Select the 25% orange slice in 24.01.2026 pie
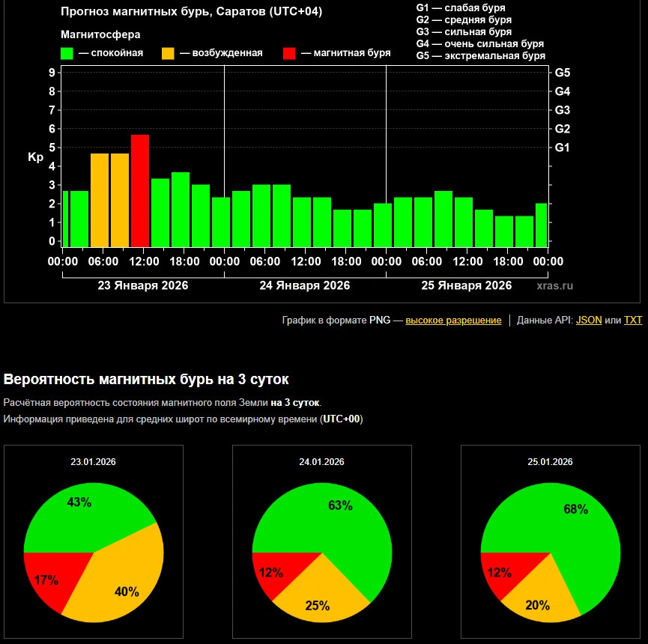 (x=320, y=595)
